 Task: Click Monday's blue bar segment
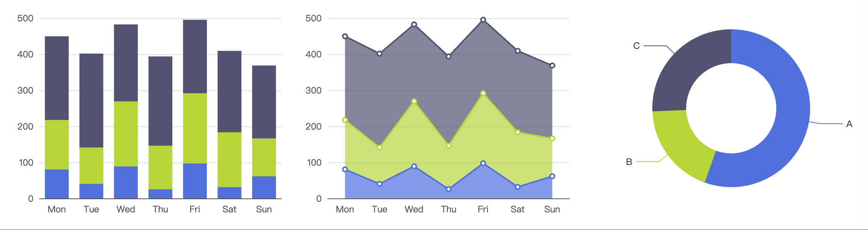point(57,184)
